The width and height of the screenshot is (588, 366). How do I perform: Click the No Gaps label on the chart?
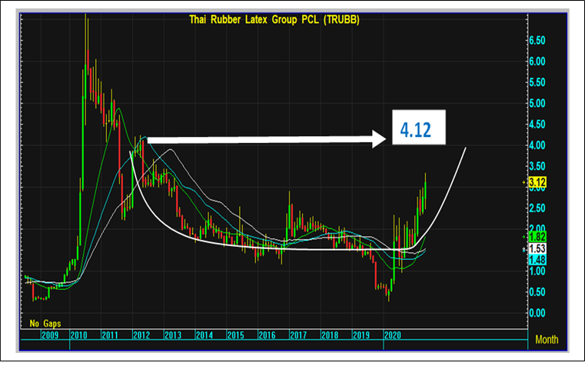point(45,323)
